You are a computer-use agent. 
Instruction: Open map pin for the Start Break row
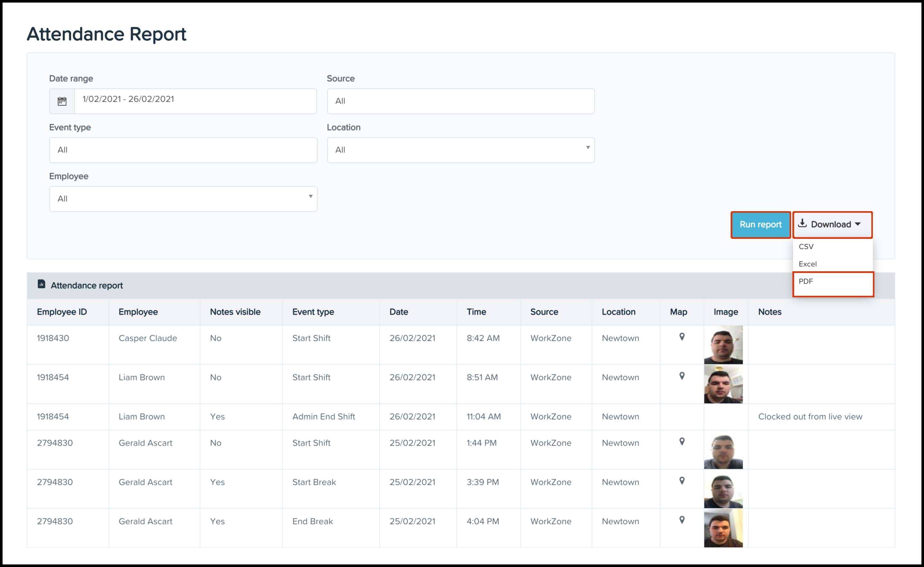(x=682, y=480)
